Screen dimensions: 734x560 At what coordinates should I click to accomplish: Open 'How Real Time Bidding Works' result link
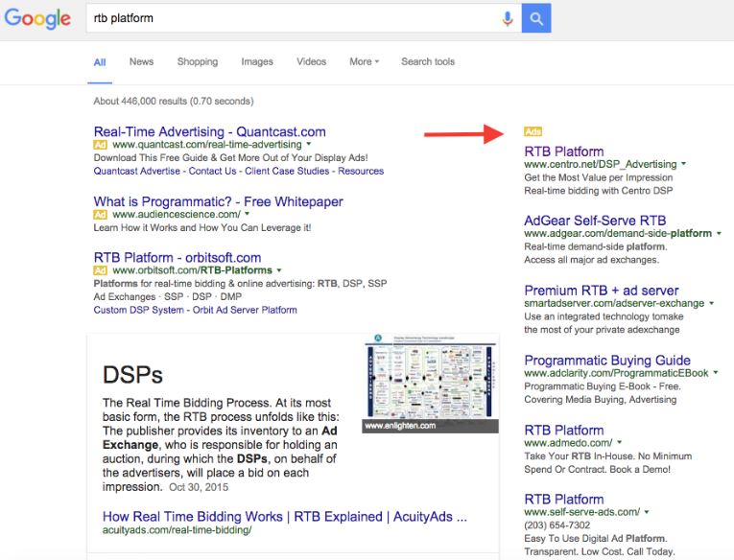click(285, 517)
